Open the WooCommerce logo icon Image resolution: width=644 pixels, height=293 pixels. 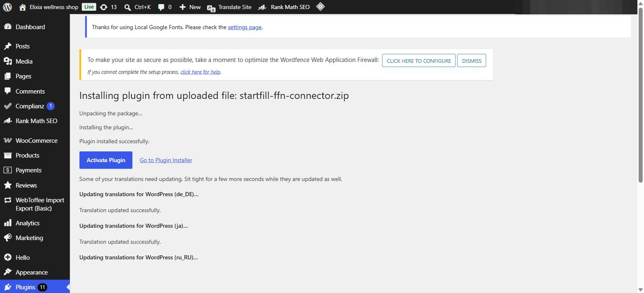7,140
